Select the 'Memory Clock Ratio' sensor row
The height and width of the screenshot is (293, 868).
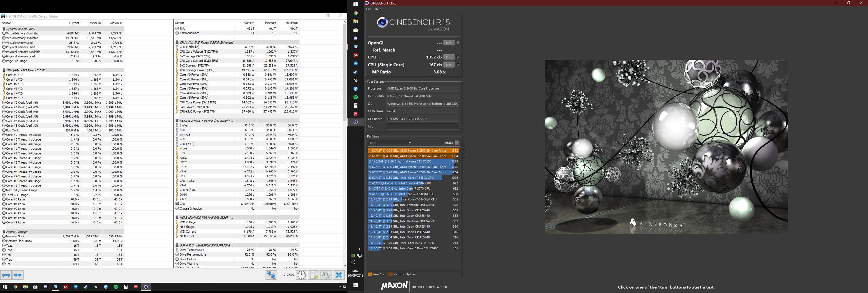pos(63,241)
